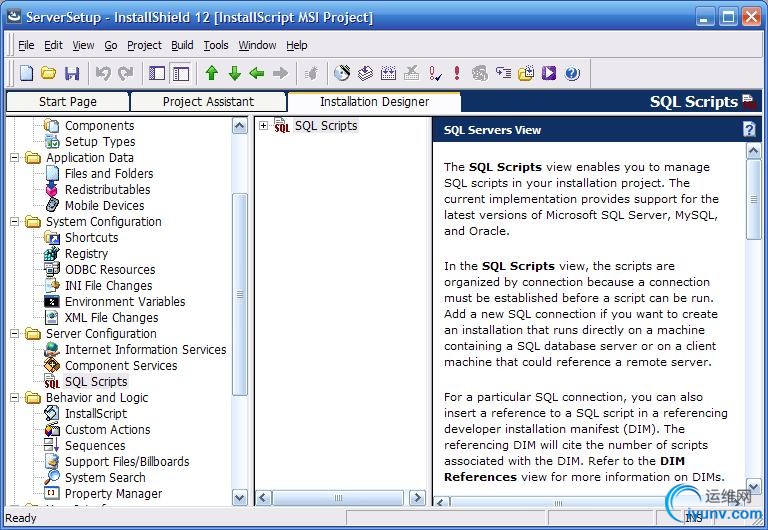Expand the SQL Scripts node in middle pane
The width and height of the screenshot is (768, 530).
coord(264,126)
